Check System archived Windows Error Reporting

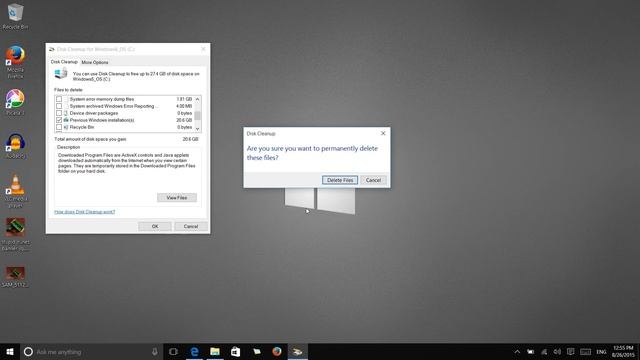(x=59, y=106)
